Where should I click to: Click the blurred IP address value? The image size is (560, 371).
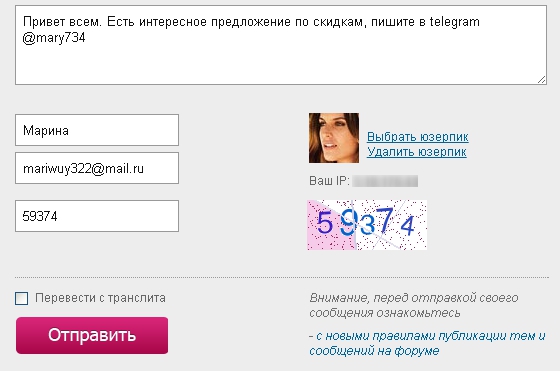[x=385, y=181]
